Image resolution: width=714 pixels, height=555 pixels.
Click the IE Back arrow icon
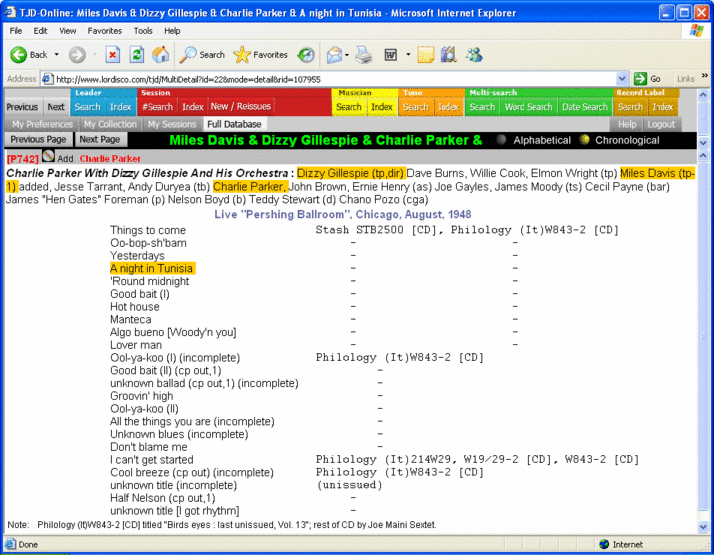click(19, 55)
